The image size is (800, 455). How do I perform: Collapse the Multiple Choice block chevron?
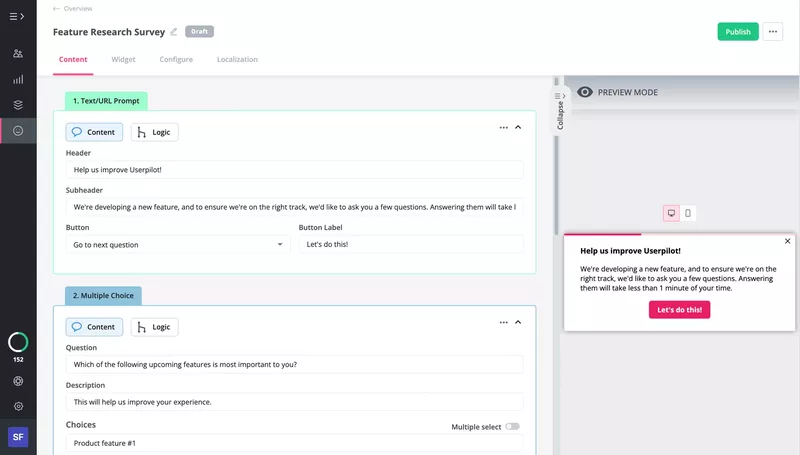tap(518, 322)
